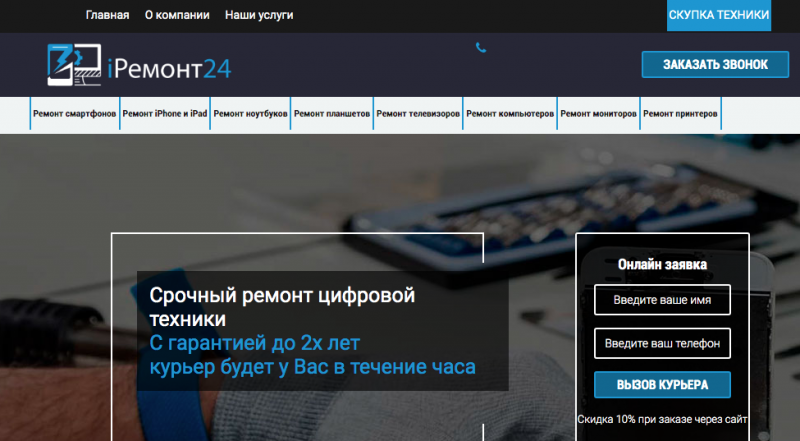Click the iРемонт24 logo icon
The image size is (800, 441).
(x=74, y=65)
